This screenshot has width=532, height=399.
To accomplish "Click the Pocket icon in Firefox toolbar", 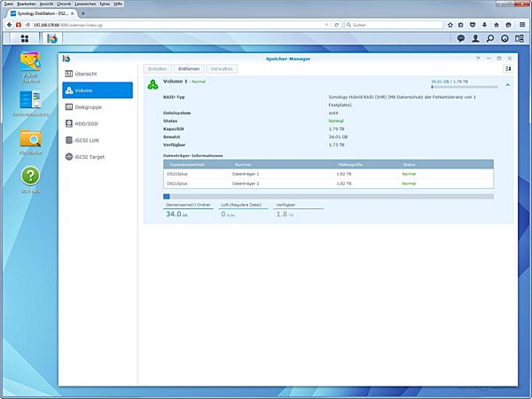I will click(x=473, y=25).
